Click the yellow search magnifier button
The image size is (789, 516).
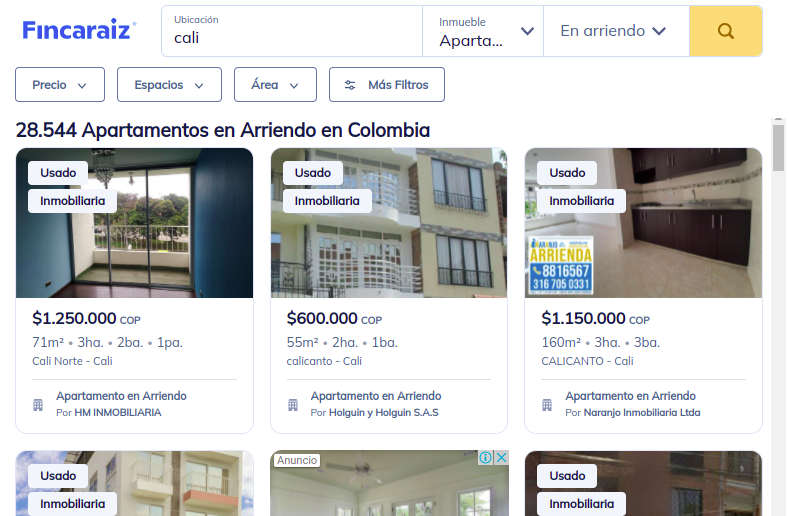click(x=726, y=31)
